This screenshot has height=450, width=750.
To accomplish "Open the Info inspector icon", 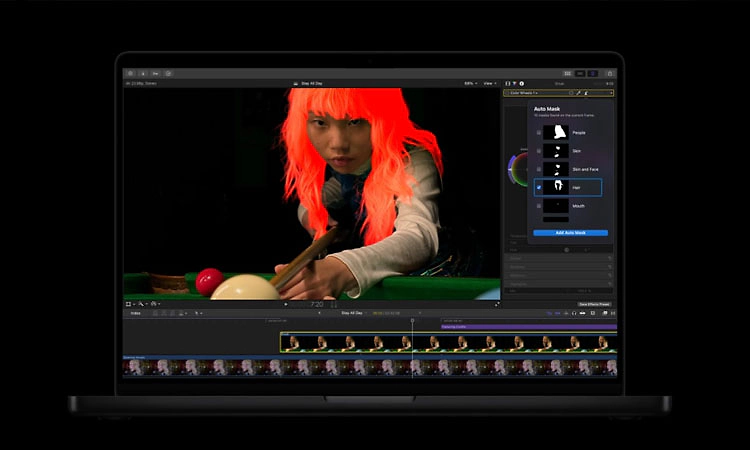I will coord(522,84).
